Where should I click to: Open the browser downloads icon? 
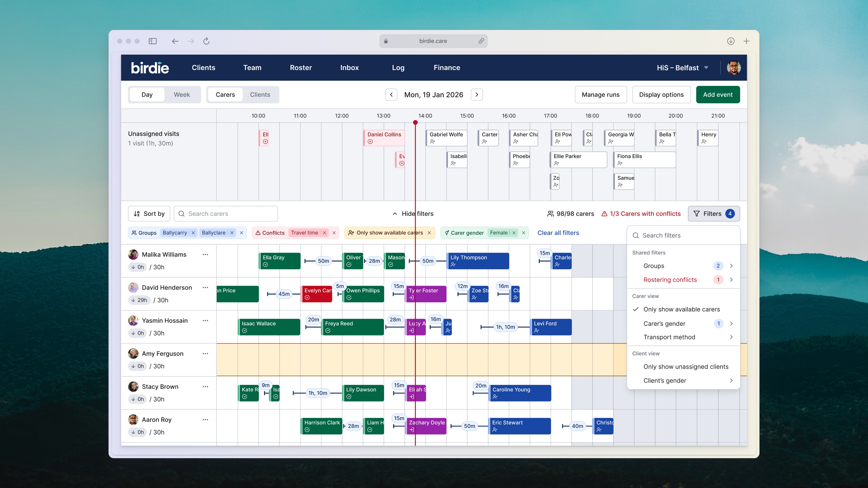pos(731,41)
